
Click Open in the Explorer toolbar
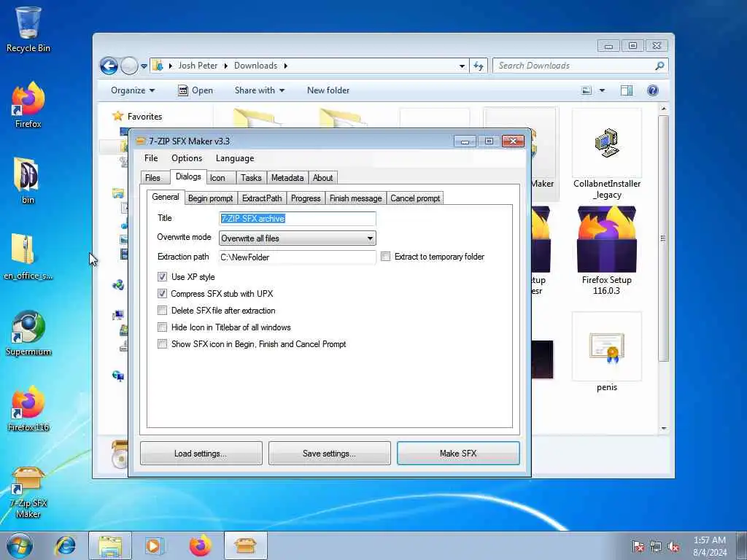tap(196, 90)
